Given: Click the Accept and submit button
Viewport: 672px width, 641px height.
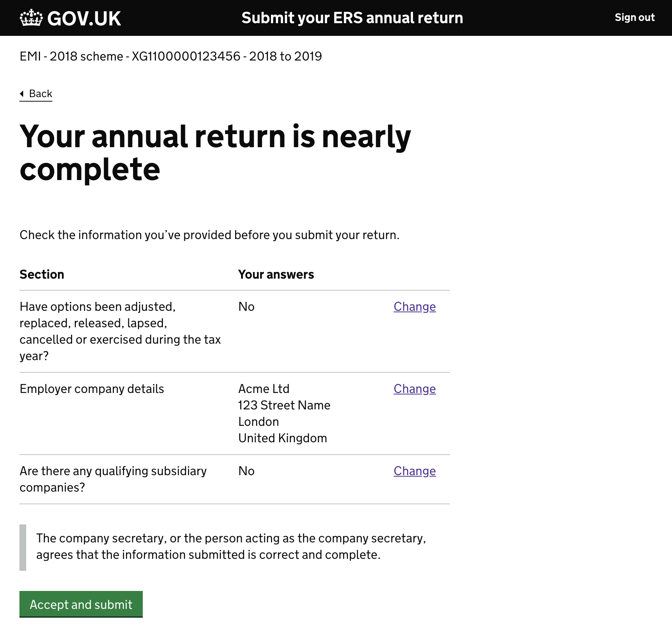Looking at the screenshot, I should coord(81,604).
